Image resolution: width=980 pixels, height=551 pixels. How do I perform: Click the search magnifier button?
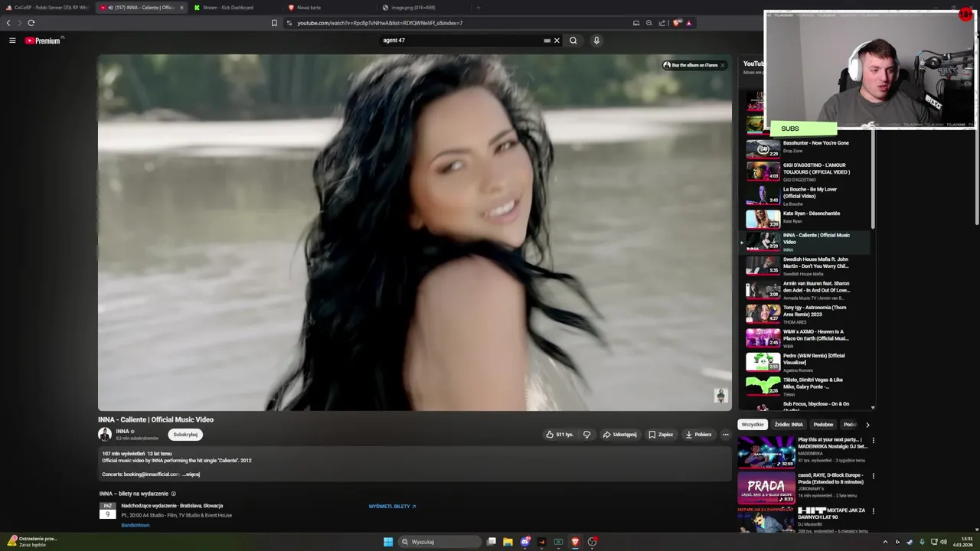click(x=573, y=41)
